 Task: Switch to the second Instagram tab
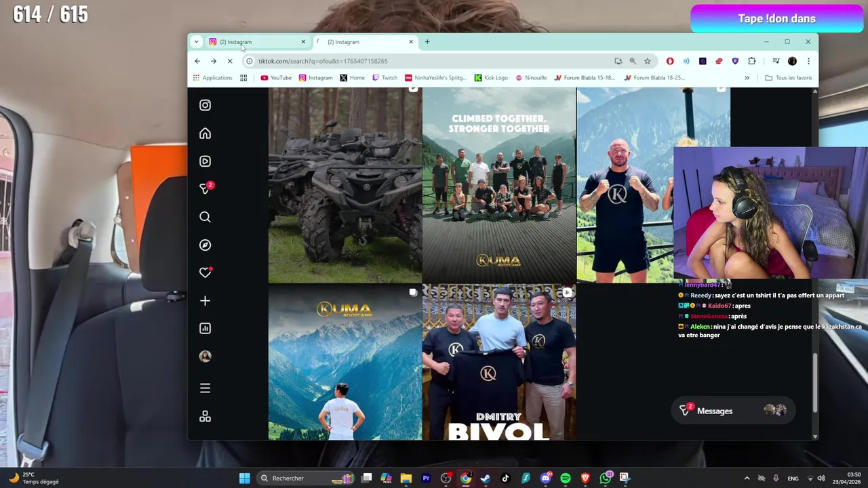click(364, 42)
